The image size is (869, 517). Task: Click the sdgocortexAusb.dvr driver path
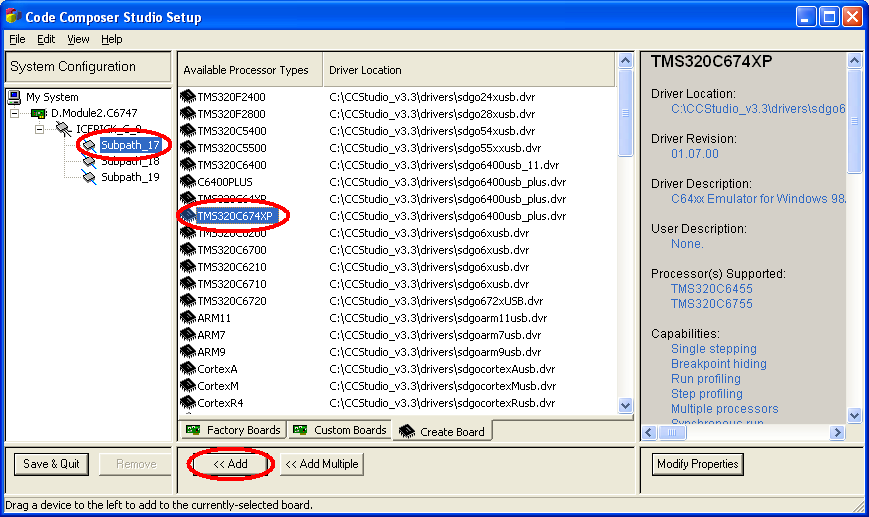point(442,369)
